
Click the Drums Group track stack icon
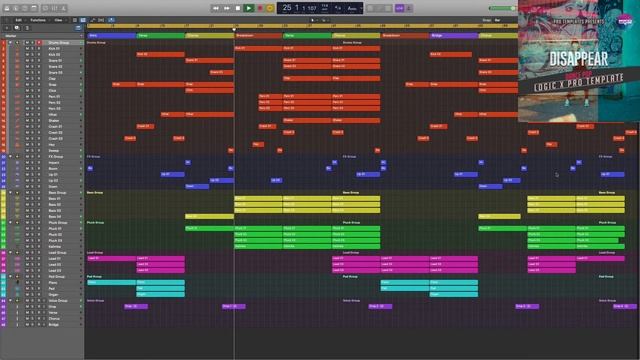(17, 42)
